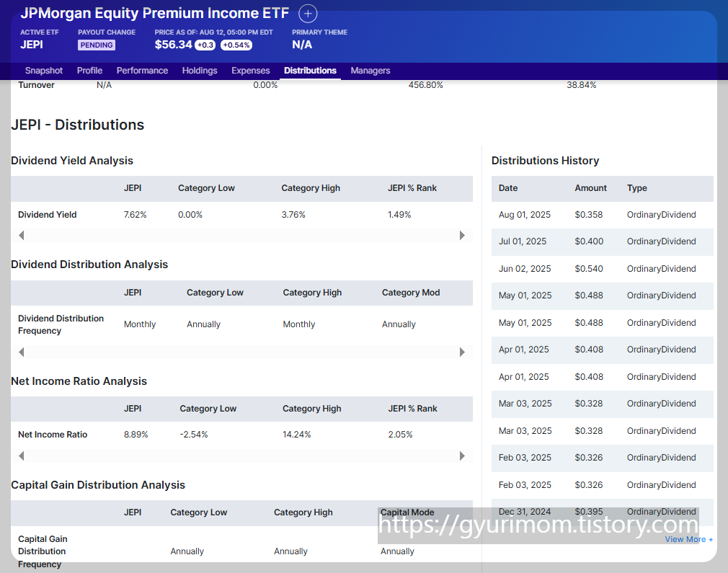Image resolution: width=728 pixels, height=573 pixels.
Task: Click the Net Income Ratio scrollbar track
Action: [241, 456]
